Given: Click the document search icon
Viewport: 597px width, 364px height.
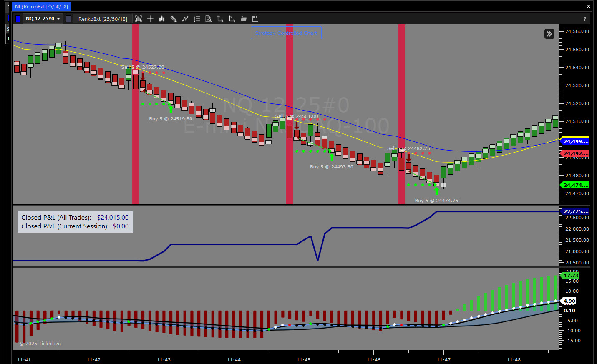Looking at the screenshot, I should pos(209,19).
